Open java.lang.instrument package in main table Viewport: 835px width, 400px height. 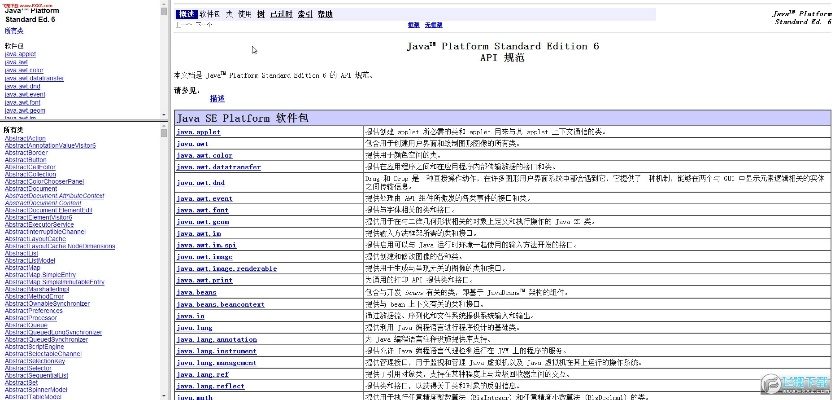pyautogui.click(x=217, y=352)
